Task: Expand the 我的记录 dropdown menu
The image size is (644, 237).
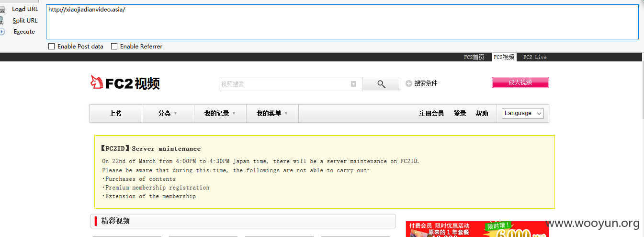Action: [220, 114]
